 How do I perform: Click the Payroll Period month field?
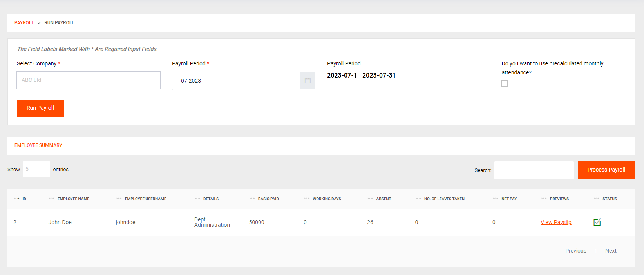pyautogui.click(x=236, y=81)
